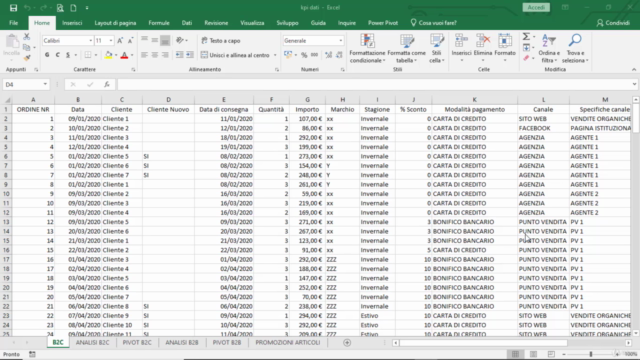Toggle middle vertical alignment
The height and width of the screenshot is (360, 640).
click(155, 40)
